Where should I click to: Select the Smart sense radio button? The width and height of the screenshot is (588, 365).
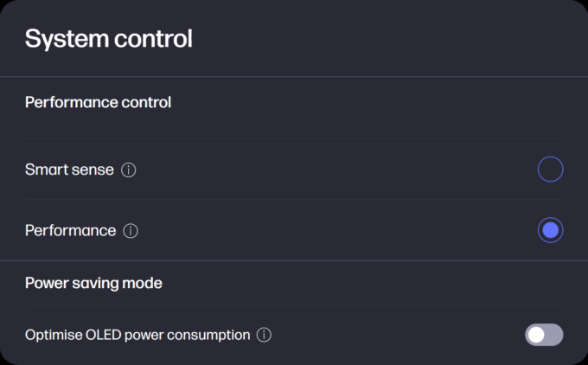[x=550, y=170]
